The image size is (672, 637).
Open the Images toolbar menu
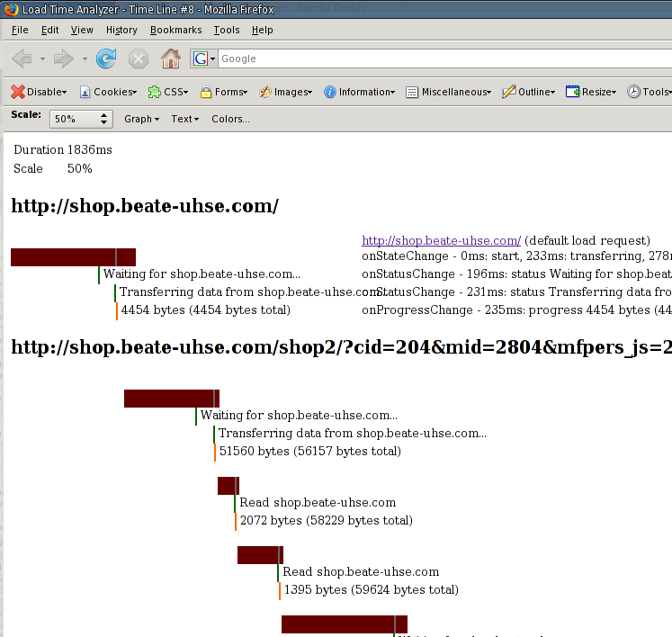pyautogui.click(x=285, y=92)
